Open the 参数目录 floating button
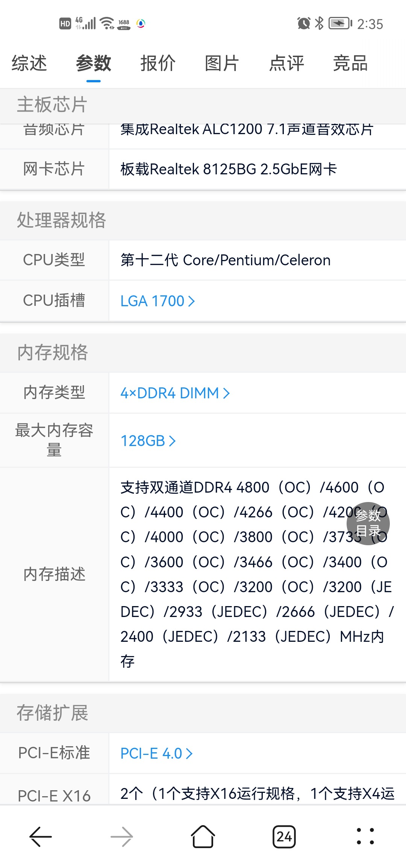 [x=368, y=523]
